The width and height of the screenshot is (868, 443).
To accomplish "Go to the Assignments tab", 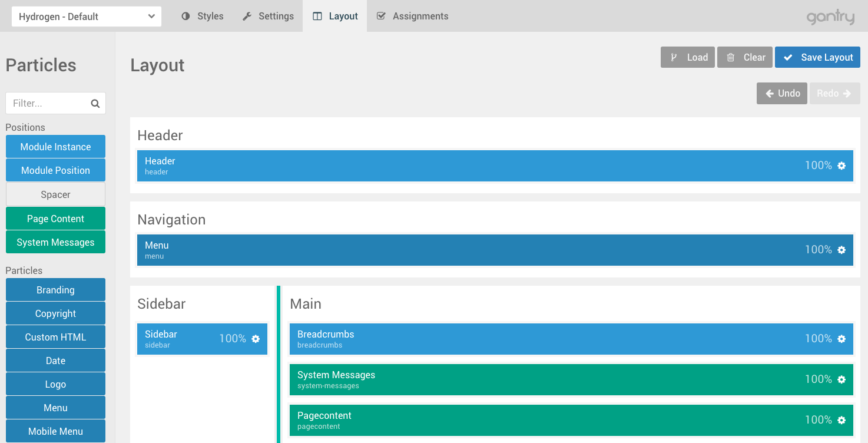I will (412, 16).
